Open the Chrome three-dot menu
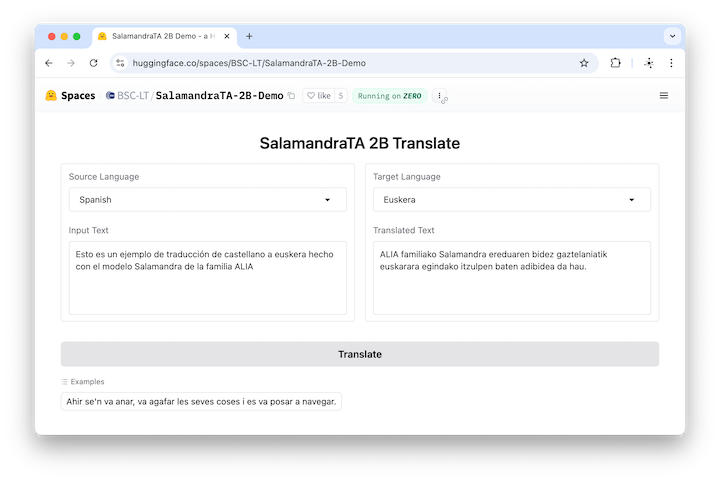Image resolution: width=720 pixels, height=481 pixels. click(671, 63)
